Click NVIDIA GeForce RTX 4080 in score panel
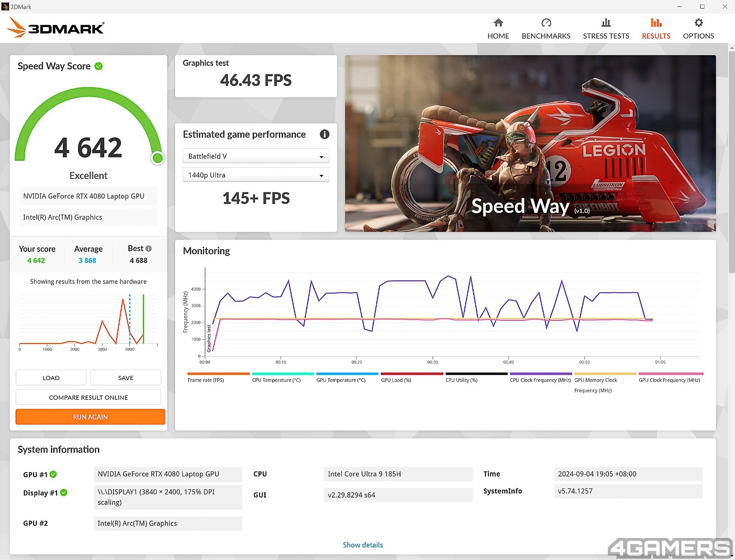 88,196
